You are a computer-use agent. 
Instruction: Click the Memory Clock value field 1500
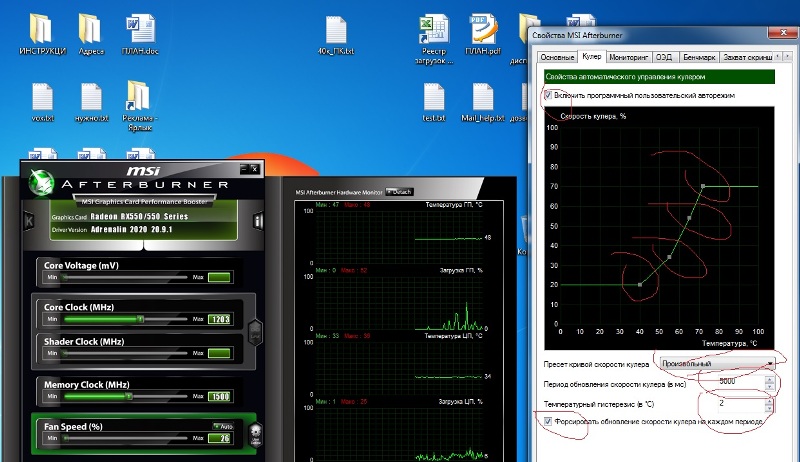click(220, 396)
